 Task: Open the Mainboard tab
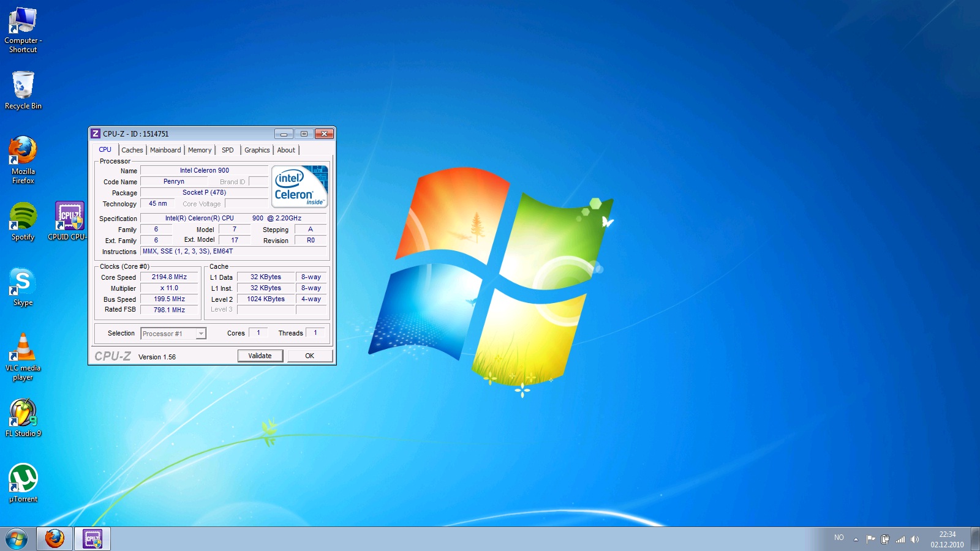click(165, 150)
